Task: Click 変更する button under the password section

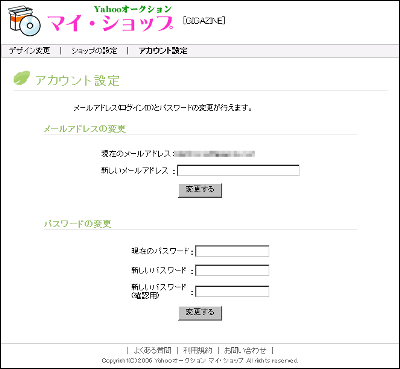Action: coord(200,313)
